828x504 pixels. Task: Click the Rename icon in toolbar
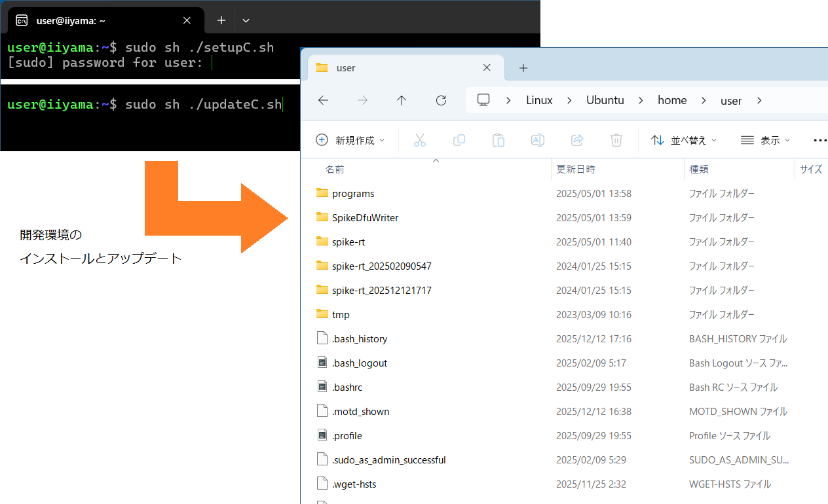coord(538,140)
